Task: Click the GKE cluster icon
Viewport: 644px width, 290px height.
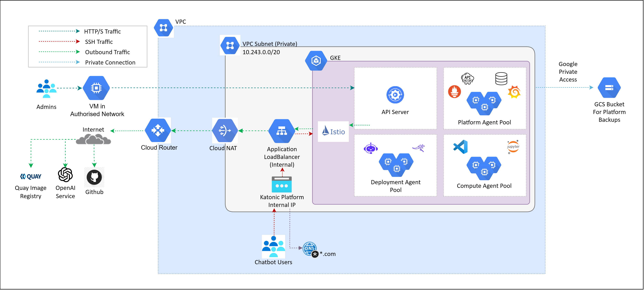Action: pos(316,61)
